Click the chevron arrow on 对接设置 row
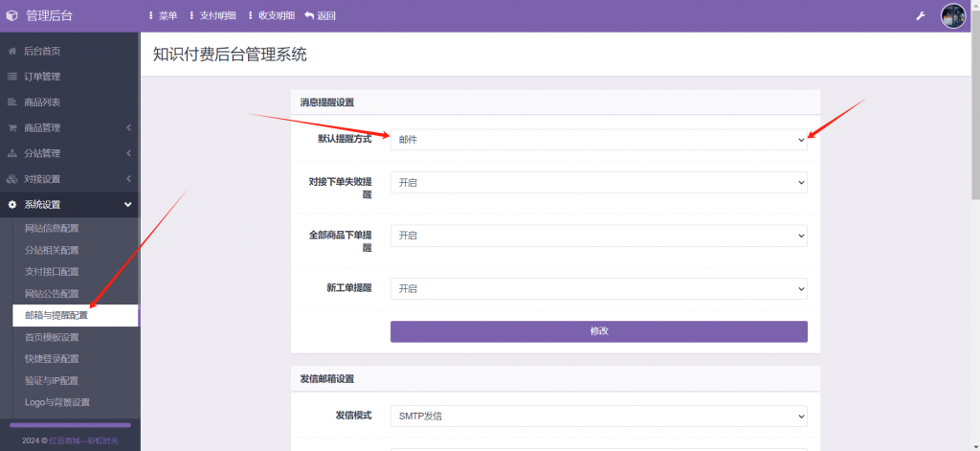The image size is (980, 451). point(129,179)
